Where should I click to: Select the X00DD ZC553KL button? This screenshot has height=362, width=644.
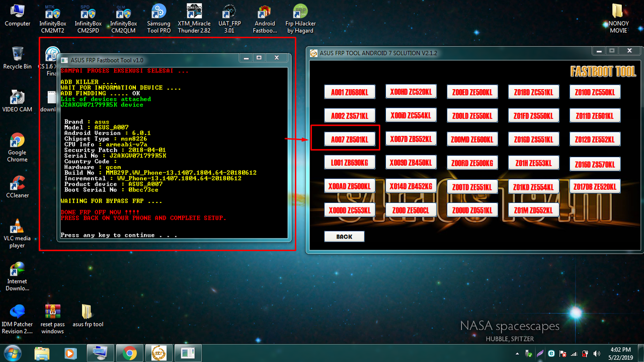[349, 210]
